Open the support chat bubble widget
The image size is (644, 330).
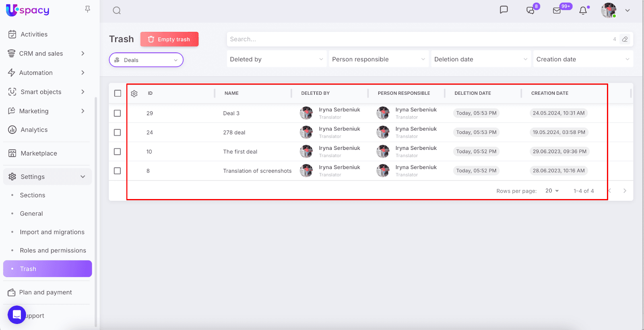pos(17,315)
